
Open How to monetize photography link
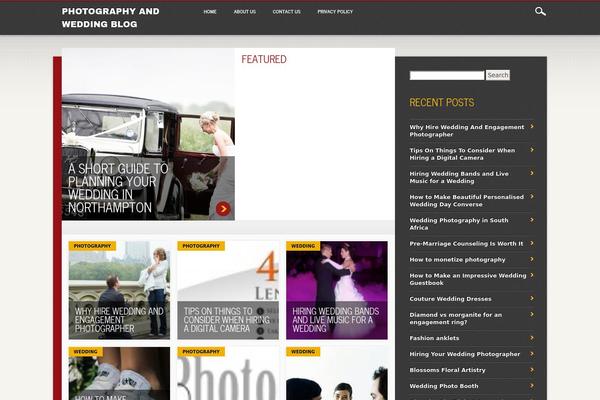(457, 260)
